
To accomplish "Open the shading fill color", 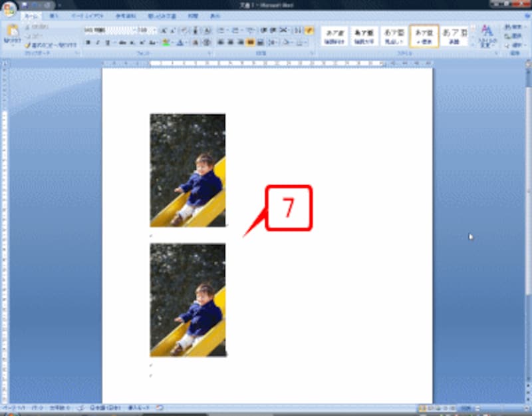I will (x=287, y=43).
